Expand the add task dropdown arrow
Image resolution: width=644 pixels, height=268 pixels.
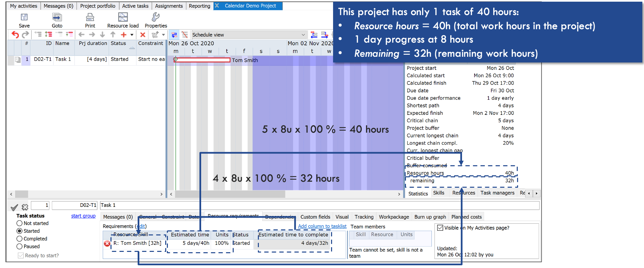pyautogui.click(x=132, y=35)
